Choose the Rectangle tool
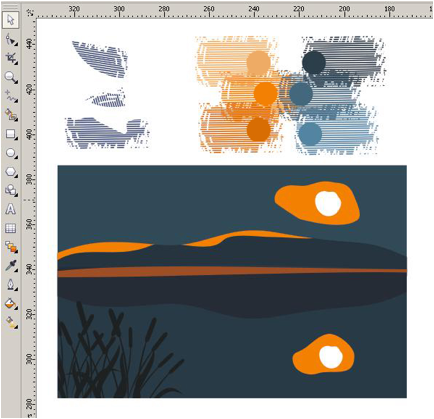The image size is (434, 419). click(11, 134)
